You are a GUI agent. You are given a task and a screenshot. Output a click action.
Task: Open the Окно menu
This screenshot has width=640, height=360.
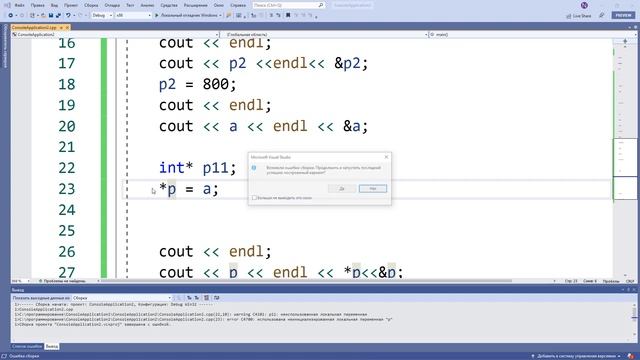coord(218,5)
